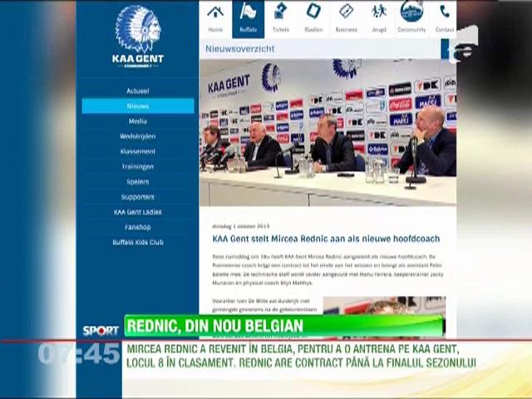Click the Contact phone icon

pos(445,12)
